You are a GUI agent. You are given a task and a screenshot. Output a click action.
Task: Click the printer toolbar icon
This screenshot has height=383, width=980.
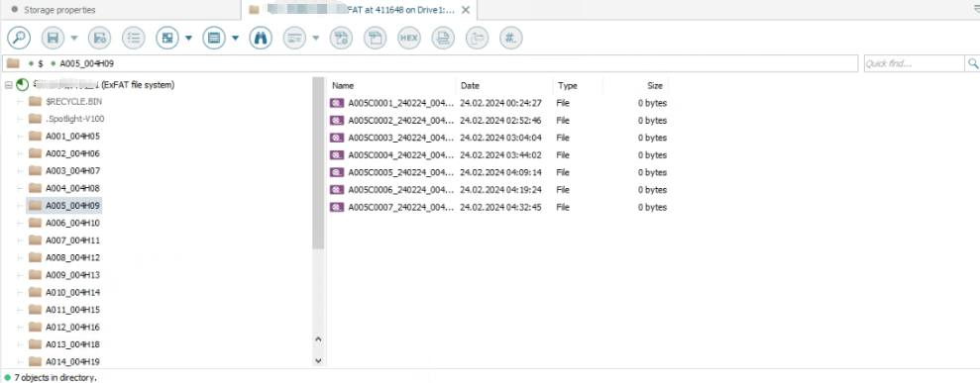(x=443, y=38)
